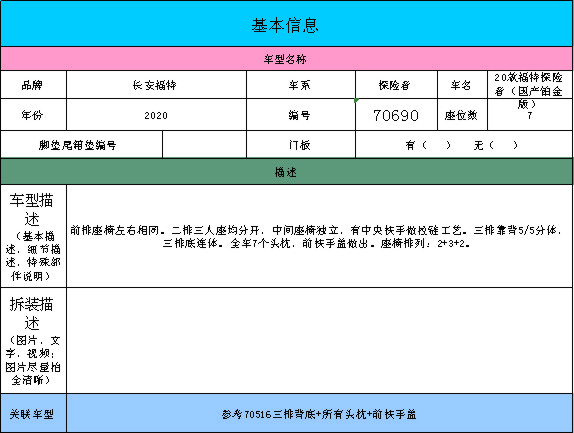This screenshot has width=574, height=433.
Task: Click the 品牌 label cell
Action: click(x=33, y=85)
